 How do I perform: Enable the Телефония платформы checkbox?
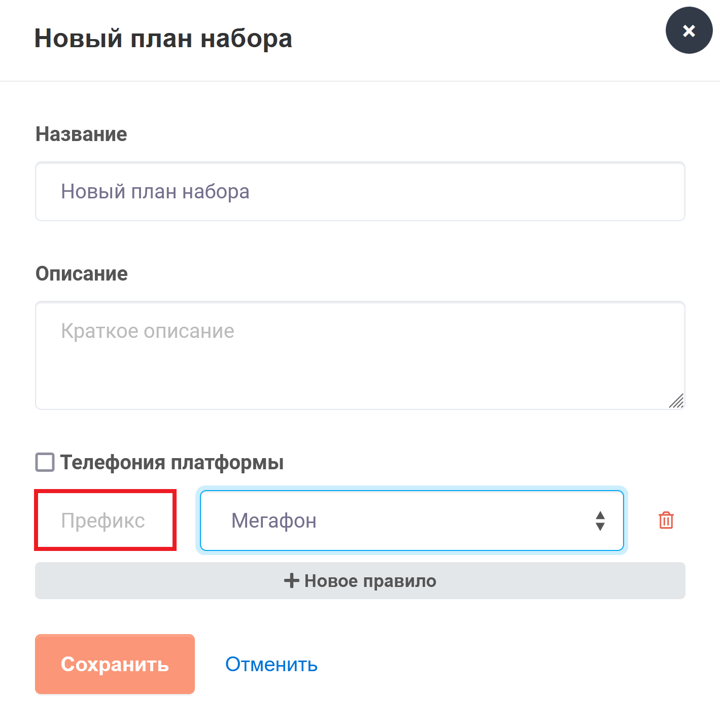[45, 462]
